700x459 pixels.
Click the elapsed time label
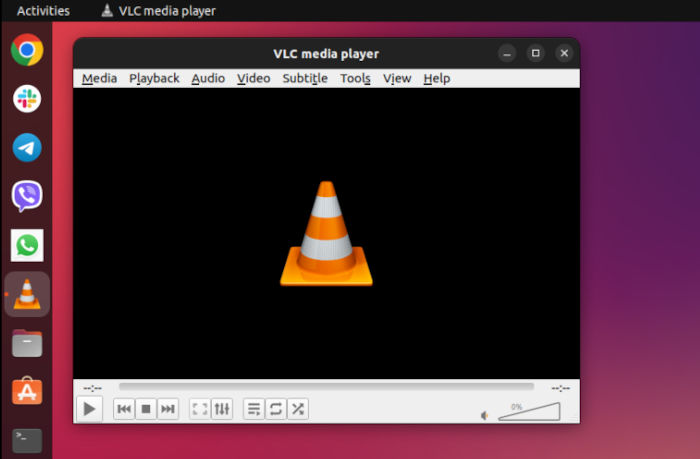click(92, 388)
